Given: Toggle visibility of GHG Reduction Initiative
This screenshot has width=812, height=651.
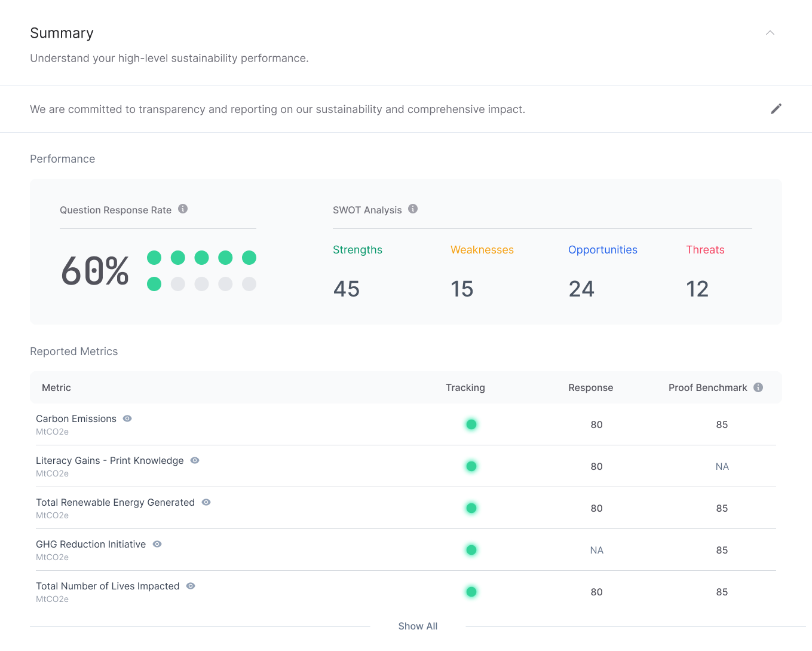Looking at the screenshot, I should (157, 544).
